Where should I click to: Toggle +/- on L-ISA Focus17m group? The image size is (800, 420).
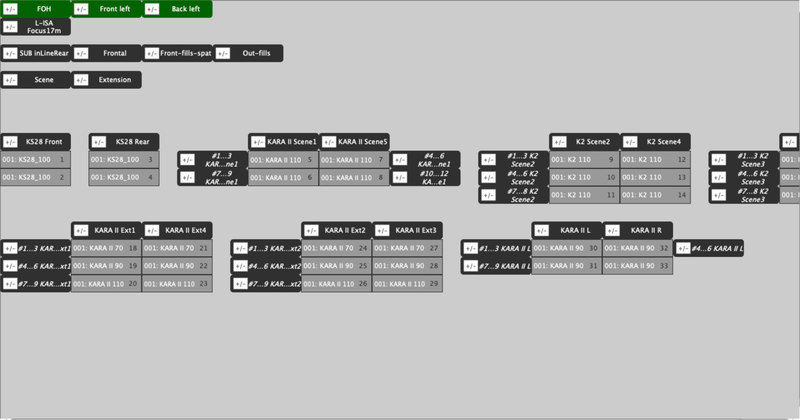coord(10,27)
